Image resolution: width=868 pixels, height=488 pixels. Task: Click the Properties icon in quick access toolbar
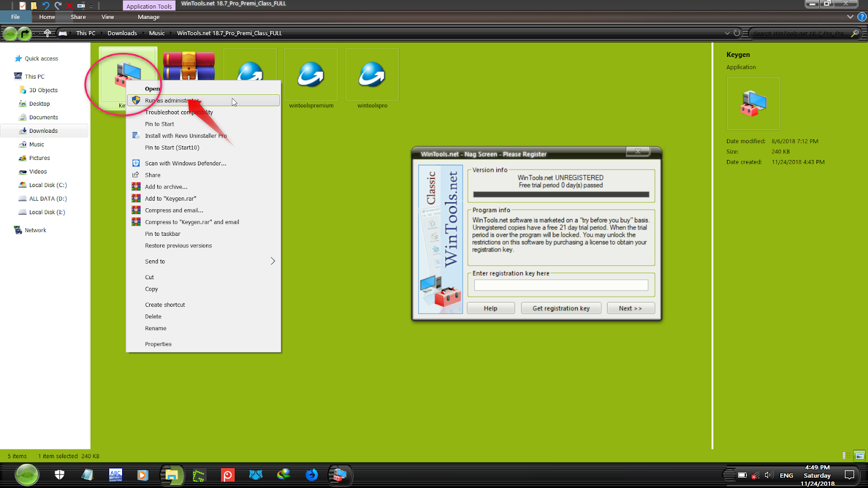click(22, 6)
